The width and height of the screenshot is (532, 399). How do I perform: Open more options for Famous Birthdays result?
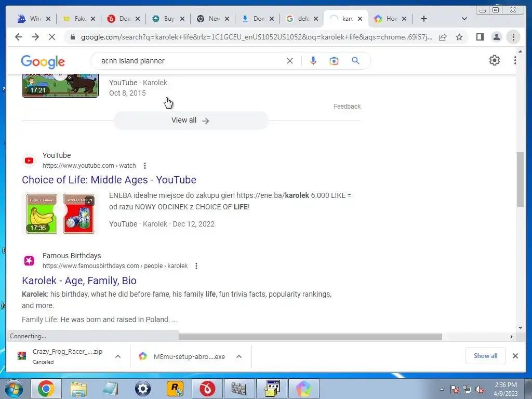pyautogui.click(x=196, y=266)
